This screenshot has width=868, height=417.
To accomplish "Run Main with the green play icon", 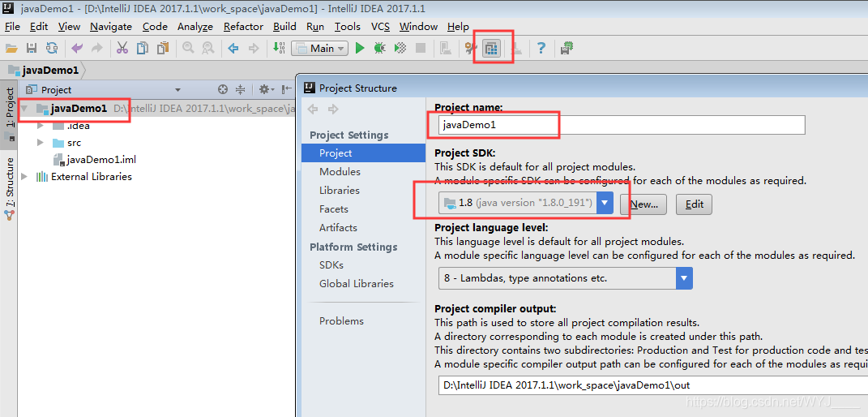I will tap(360, 49).
